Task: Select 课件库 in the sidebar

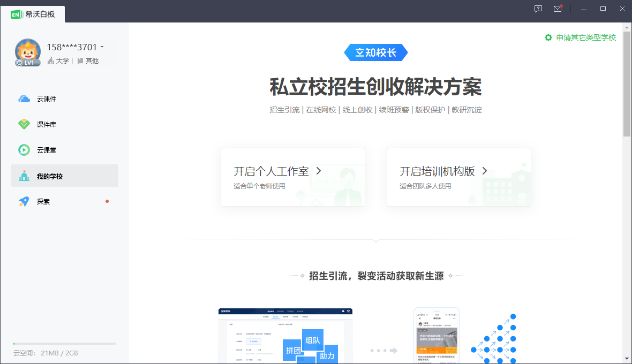Action: pos(65,124)
